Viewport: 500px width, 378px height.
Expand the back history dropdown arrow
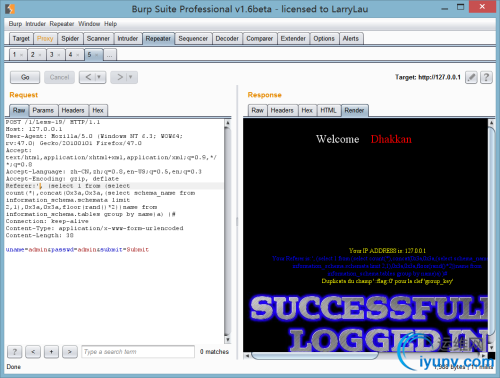[99, 77]
